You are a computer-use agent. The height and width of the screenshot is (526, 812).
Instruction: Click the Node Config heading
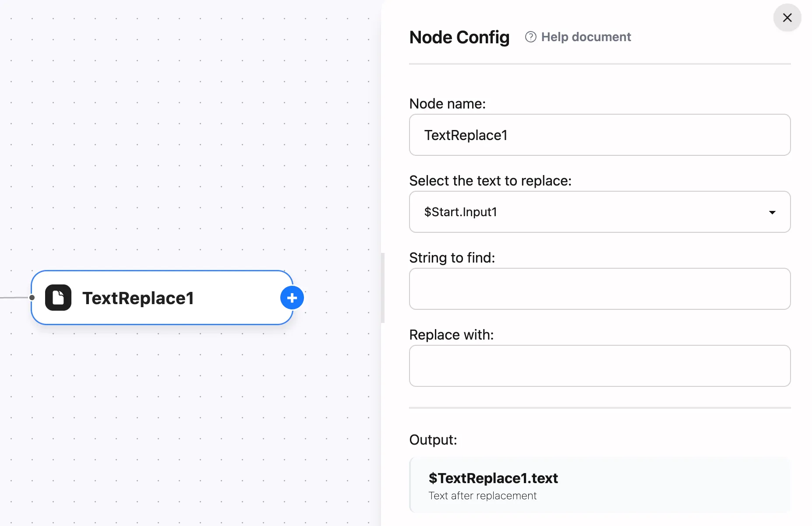[459, 37]
